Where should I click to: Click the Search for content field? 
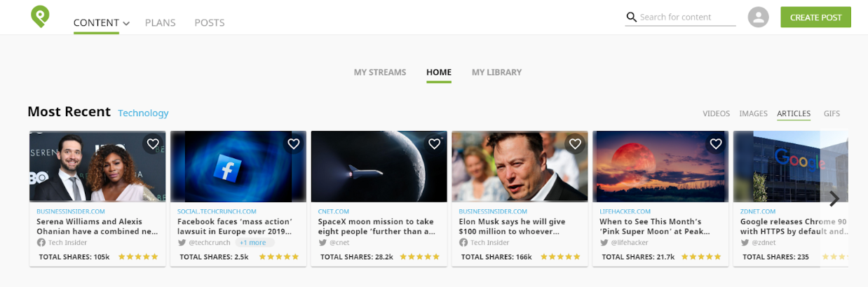(686, 17)
